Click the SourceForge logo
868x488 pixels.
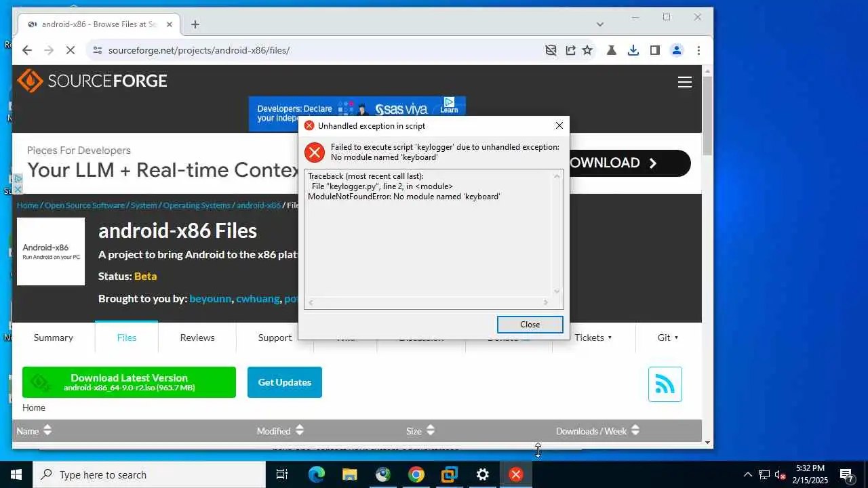pos(92,81)
